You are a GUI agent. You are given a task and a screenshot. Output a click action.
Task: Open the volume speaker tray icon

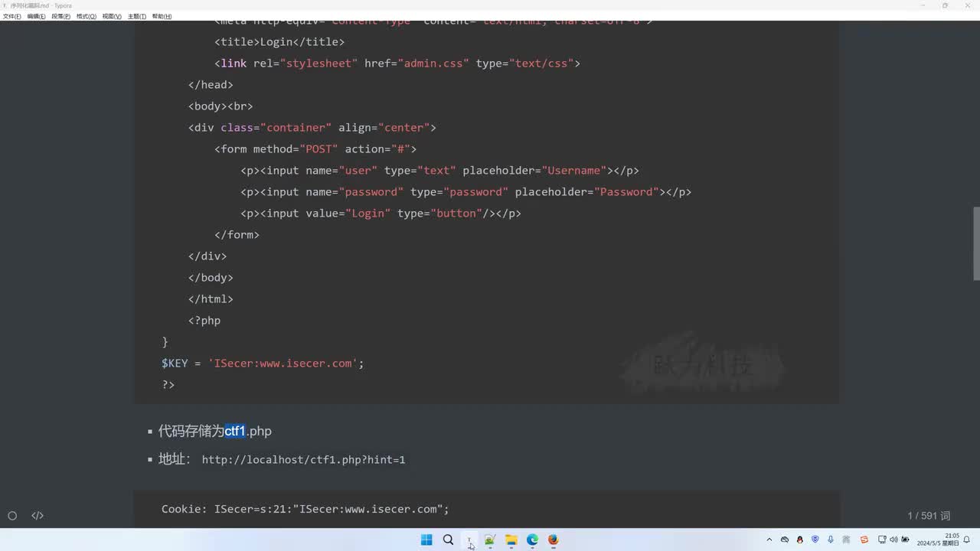pos(893,540)
